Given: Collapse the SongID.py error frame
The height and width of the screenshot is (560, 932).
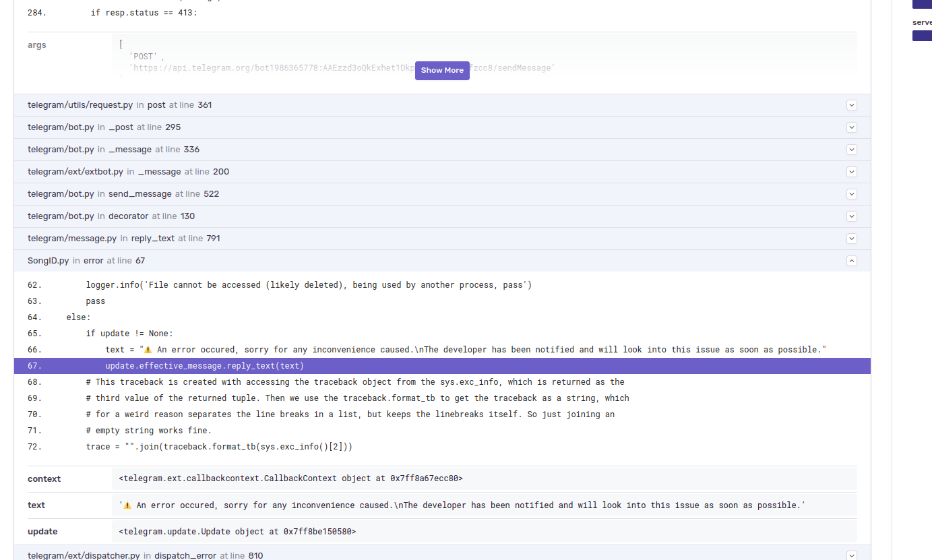Looking at the screenshot, I should coord(852,261).
